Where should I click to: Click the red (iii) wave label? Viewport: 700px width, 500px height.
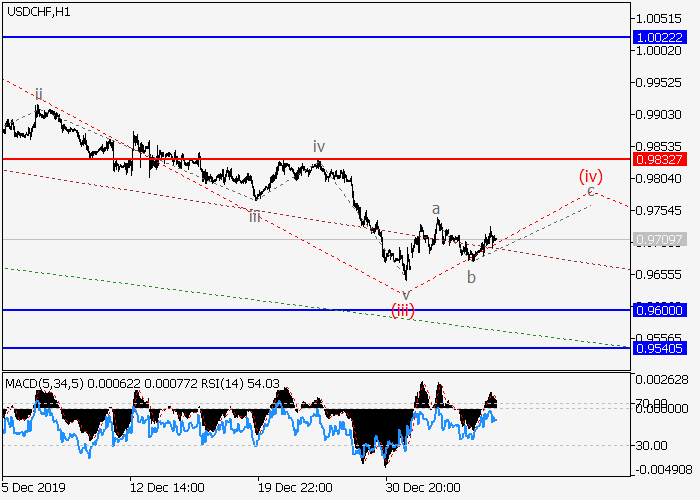(x=402, y=310)
